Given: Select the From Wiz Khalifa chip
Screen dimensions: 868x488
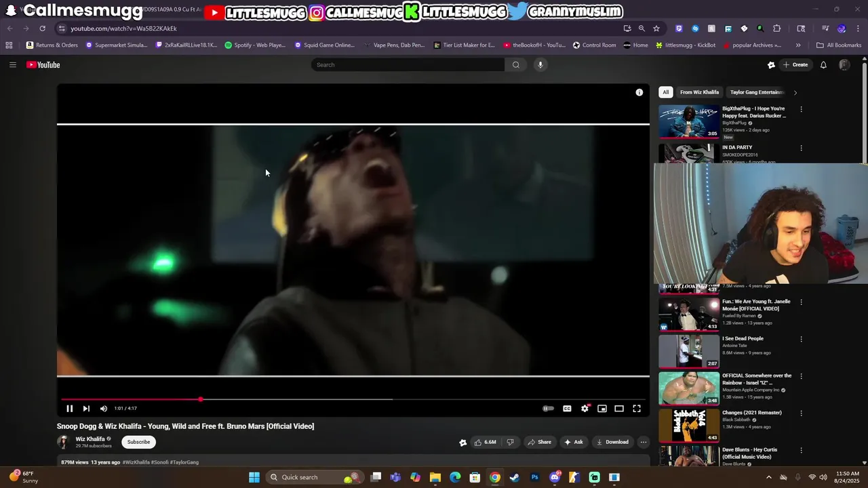Looking at the screenshot, I should click(699, 92).
